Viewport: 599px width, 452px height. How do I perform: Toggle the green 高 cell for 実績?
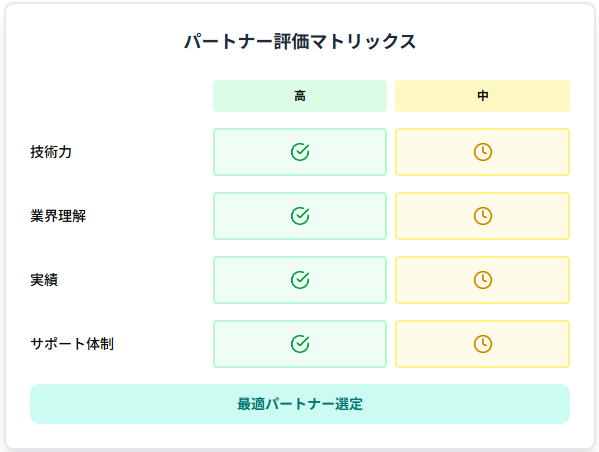pos(300,280)
